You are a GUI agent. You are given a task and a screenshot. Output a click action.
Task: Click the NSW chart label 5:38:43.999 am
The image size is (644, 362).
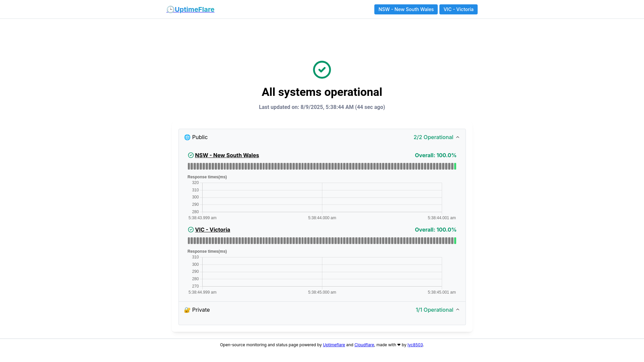click(x=202, y=218)
